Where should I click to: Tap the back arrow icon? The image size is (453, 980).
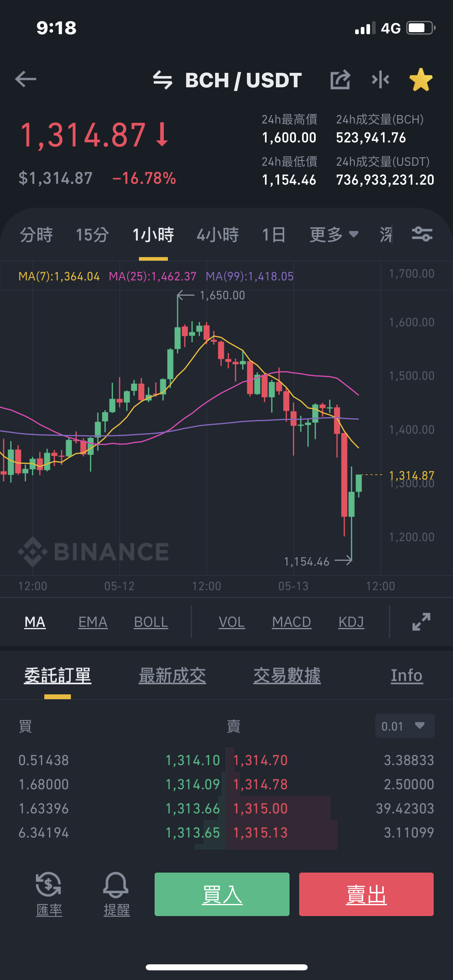tap(26, 79)
